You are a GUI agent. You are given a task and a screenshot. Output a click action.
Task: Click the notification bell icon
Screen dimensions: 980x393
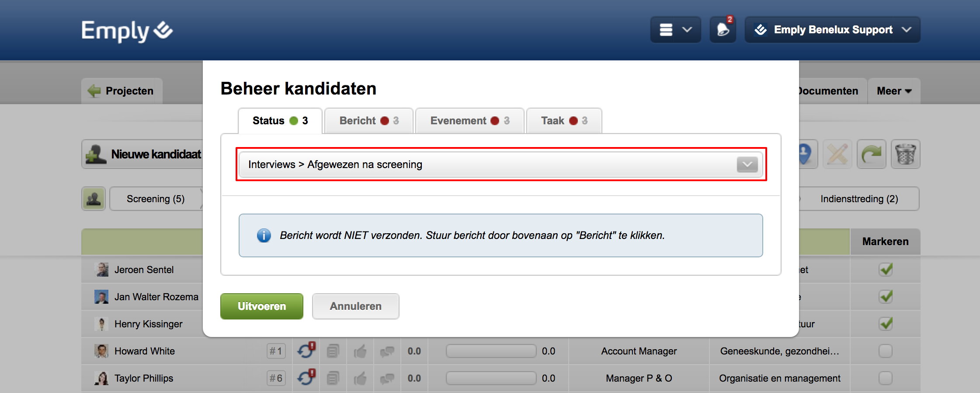[x=723, y=30]
